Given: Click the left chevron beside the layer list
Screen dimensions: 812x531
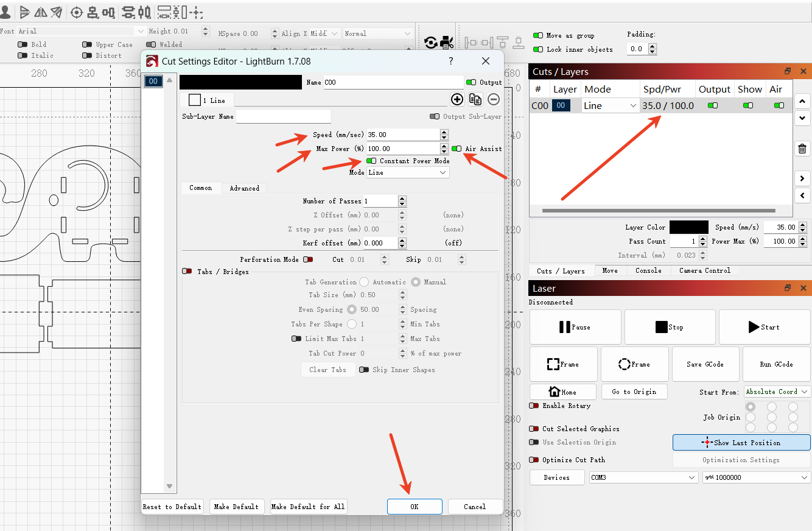Looking at the screenshot, I should point(802,195).
